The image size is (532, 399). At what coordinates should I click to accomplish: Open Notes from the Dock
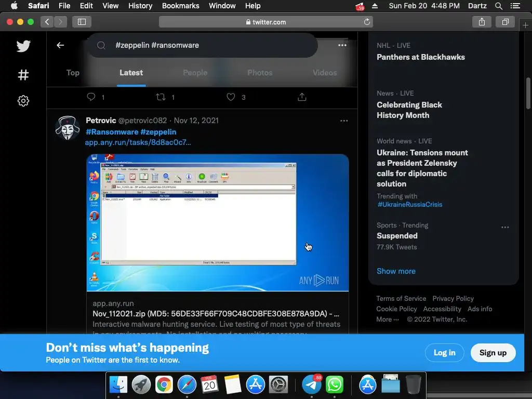point(232,385)
